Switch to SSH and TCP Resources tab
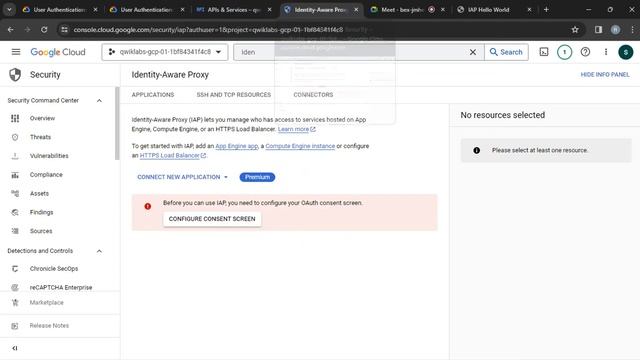Image resolution: width=640 pixels, height=360 pixels. click(x=233, y=95)
